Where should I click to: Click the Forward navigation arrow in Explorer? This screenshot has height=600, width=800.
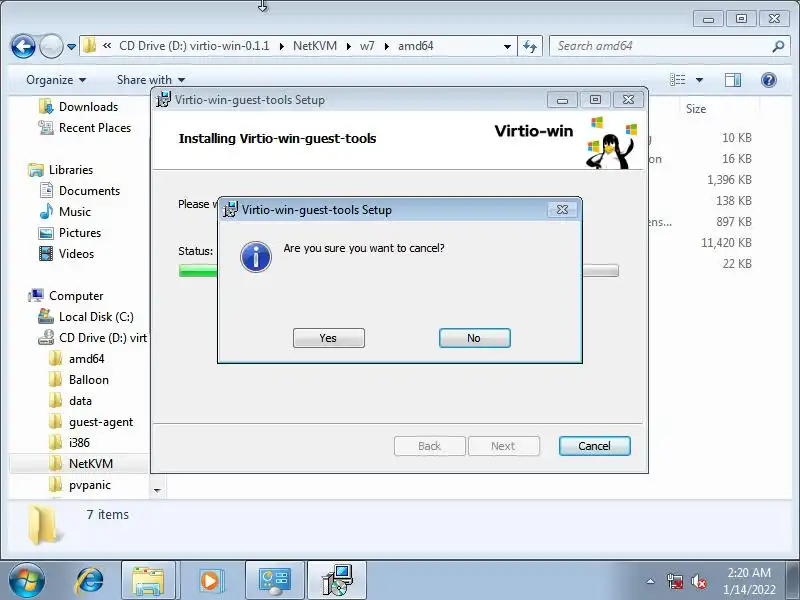[x=51, y=46]
